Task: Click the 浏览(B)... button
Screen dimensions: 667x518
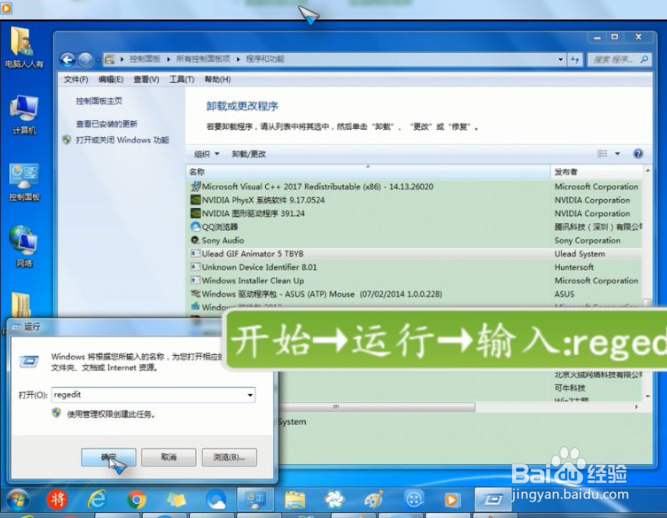Action: pyautogui.click(x=229, y=457)
